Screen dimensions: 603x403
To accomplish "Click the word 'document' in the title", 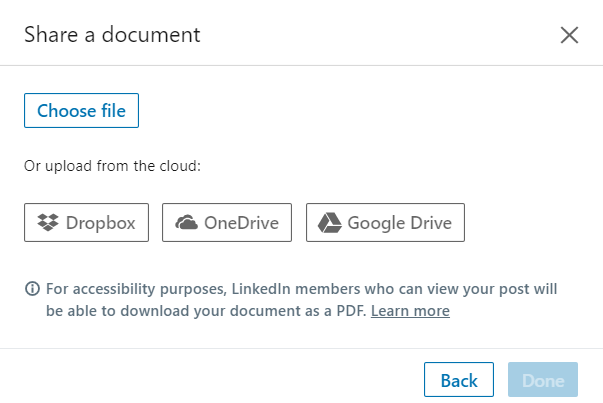I will (x=151, y=35).
